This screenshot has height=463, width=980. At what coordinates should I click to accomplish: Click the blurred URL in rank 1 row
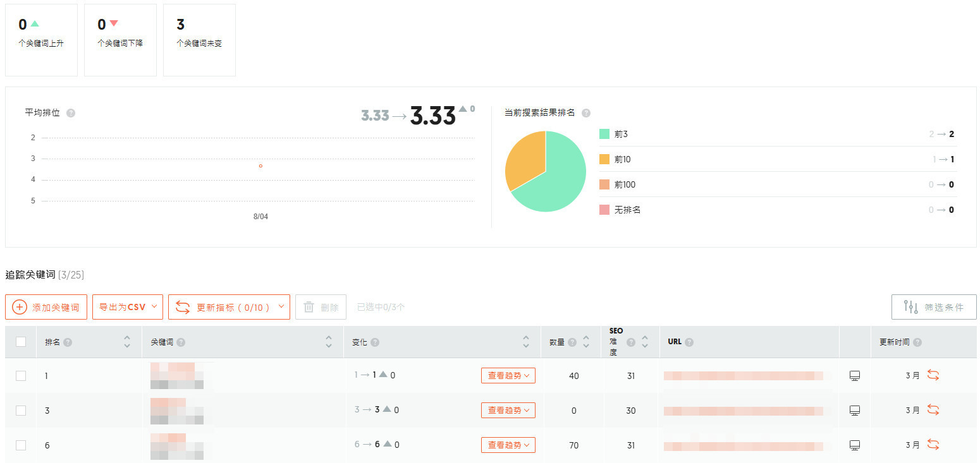coord(744,376)
